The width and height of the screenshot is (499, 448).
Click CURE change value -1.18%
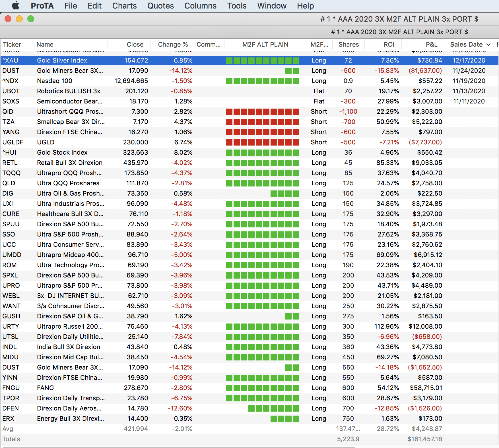pyautogui.click(x=183, y=214)
